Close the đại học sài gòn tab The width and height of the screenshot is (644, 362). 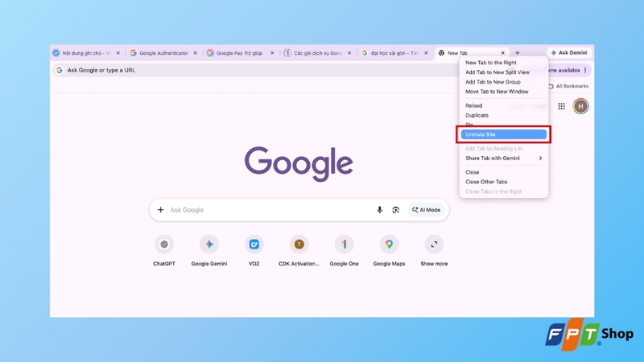pyautogui.click(x=426, y=53)
